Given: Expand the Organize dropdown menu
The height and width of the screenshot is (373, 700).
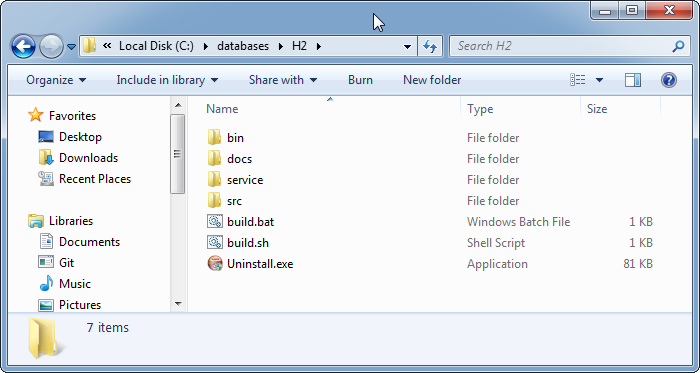Looking at the screenshot, I should (x=56, y=80).
